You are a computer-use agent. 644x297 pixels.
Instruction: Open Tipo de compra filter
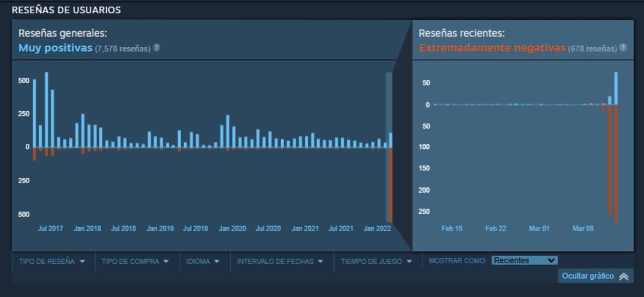tap(135, 262)
